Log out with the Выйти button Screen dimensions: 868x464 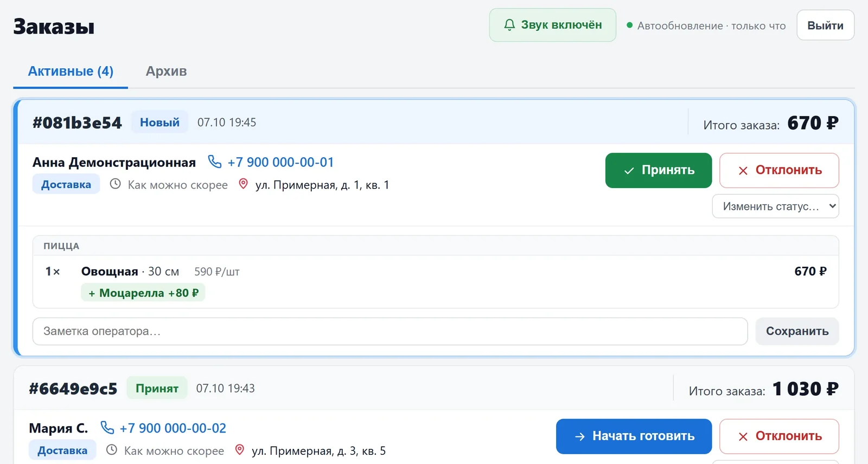click(x=825, y=25)
